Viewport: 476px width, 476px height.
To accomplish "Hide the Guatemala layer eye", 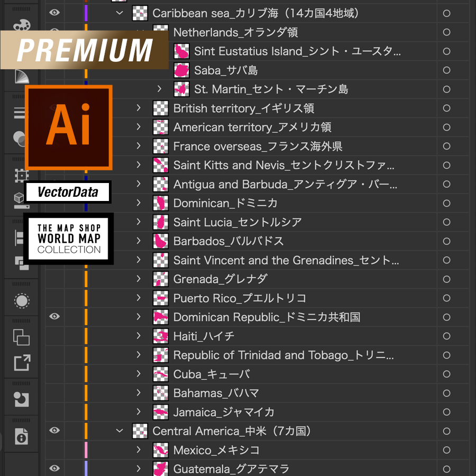I will 54,468.
